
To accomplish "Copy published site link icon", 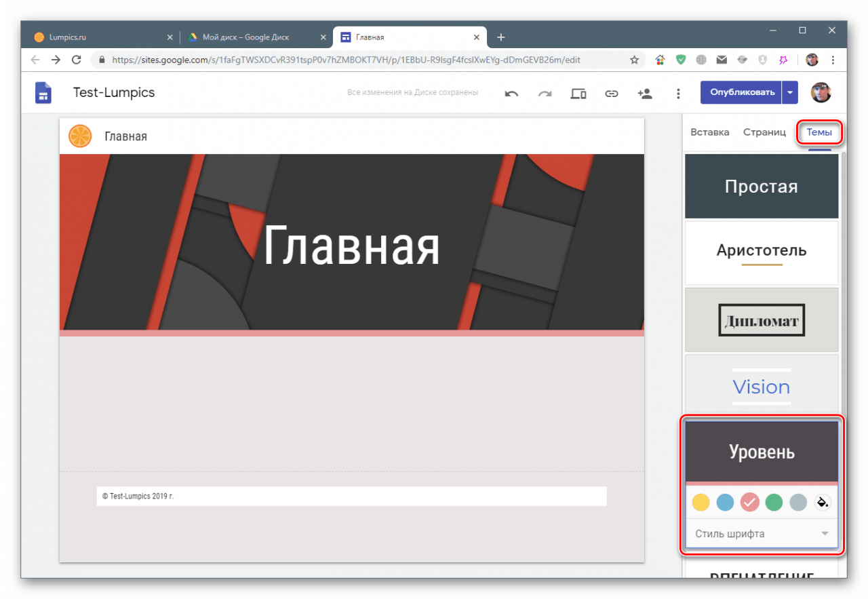I will point(612,94).
